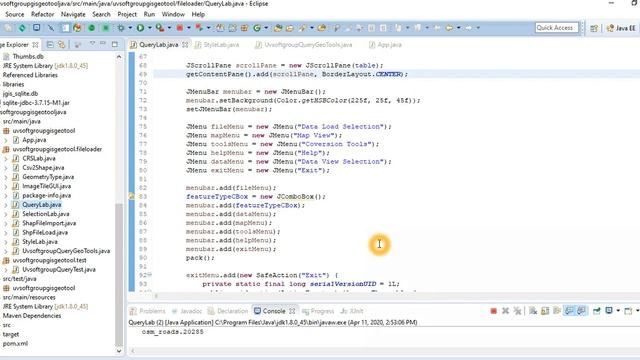Open the New Java Class dropdown arrow
The width and height of the screenshot is (640, 360).
[266, 28]
